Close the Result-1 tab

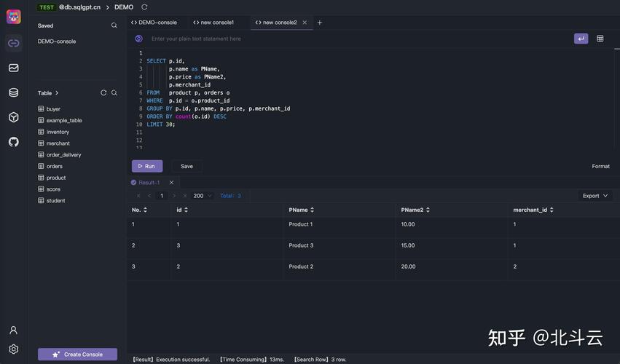click(x=171, y=183)
